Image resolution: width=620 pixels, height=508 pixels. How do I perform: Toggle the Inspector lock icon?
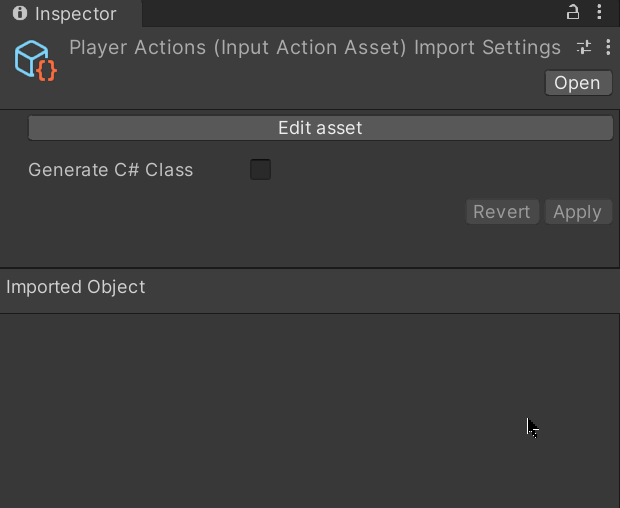573,13
